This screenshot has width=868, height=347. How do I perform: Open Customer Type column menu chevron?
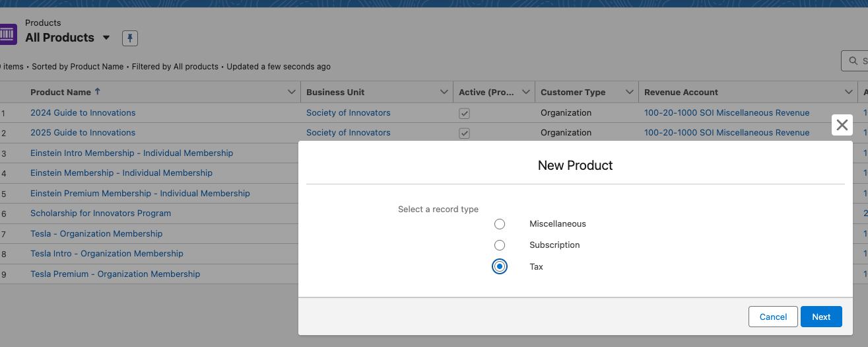(x=630, y=92)
